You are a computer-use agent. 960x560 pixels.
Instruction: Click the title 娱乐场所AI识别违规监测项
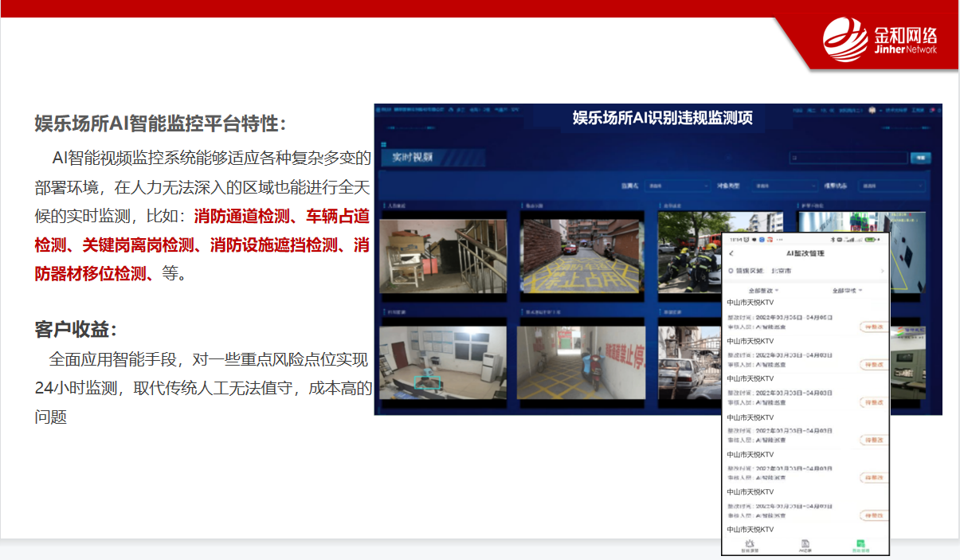663,118
